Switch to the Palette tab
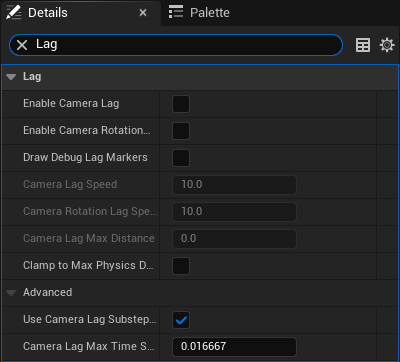Image resolution: width=400 pixels, height=362 pixels. 199,13
